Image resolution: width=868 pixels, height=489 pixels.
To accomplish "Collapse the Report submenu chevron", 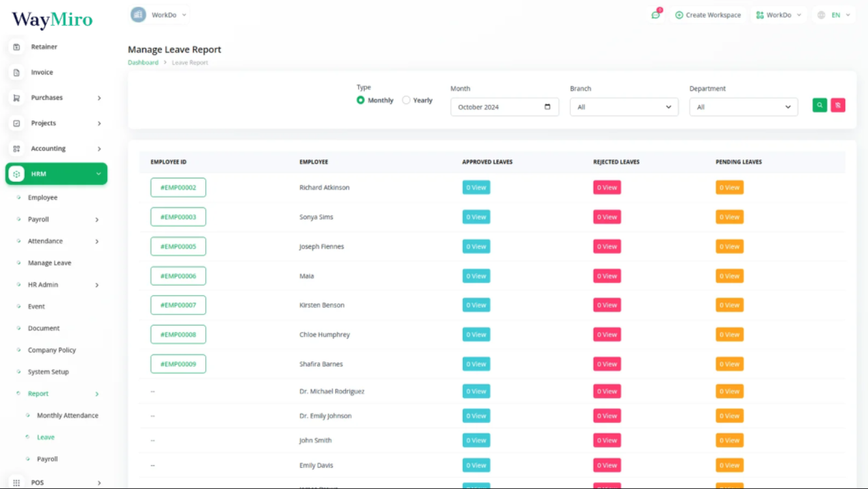I will [x=97, y=394].
